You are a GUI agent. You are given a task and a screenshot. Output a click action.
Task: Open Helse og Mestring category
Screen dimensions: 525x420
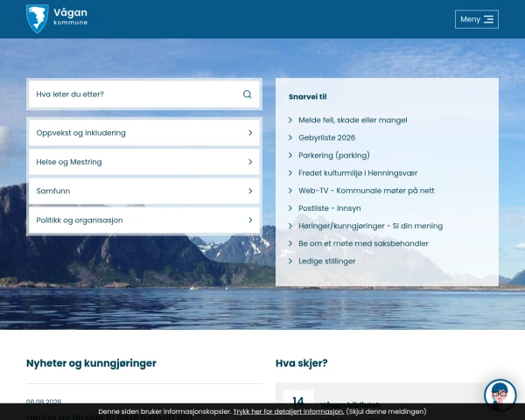[144, 162]
